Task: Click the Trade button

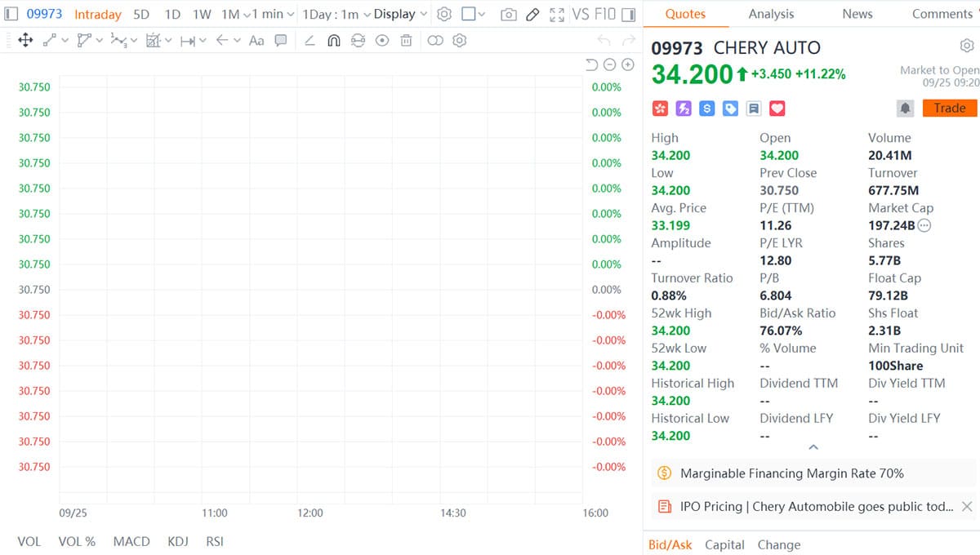Action: [x=949, y=108]
